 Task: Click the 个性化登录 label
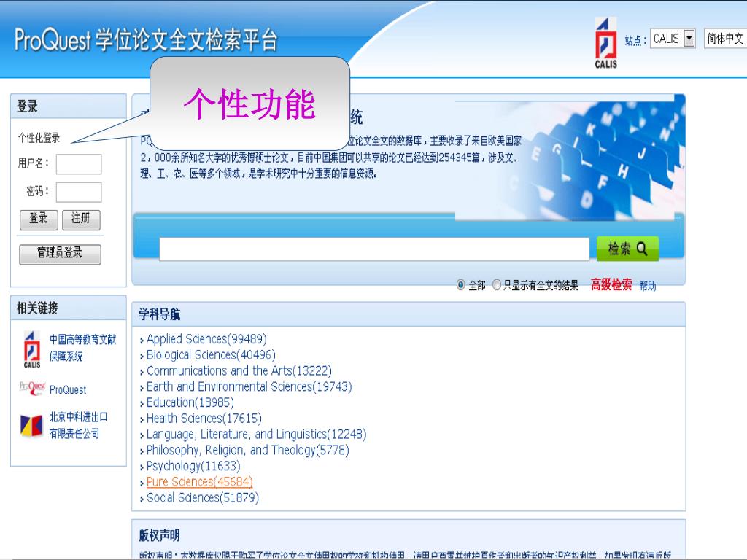(39, 138)
